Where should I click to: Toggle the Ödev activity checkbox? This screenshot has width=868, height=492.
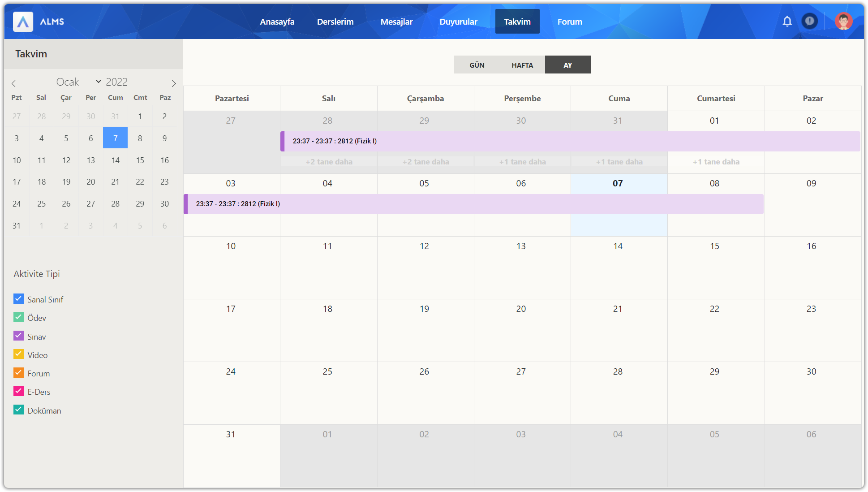(18, 317)
